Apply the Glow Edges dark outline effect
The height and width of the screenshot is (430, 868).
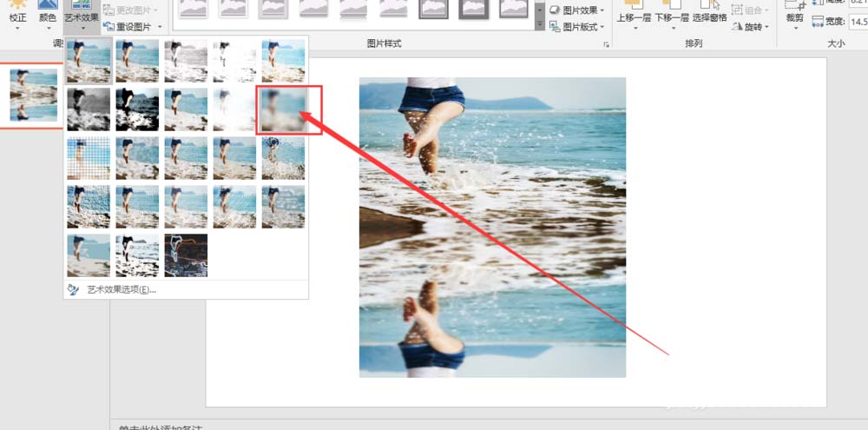click(x=186, y=255)
